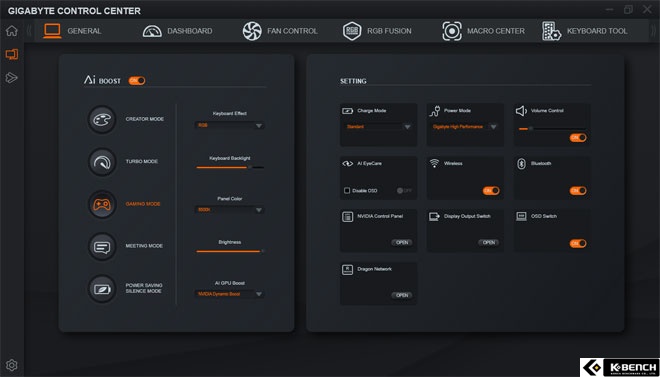Open the home icon in the sidebar
The image size is (660, 377).
pos(12,31)
